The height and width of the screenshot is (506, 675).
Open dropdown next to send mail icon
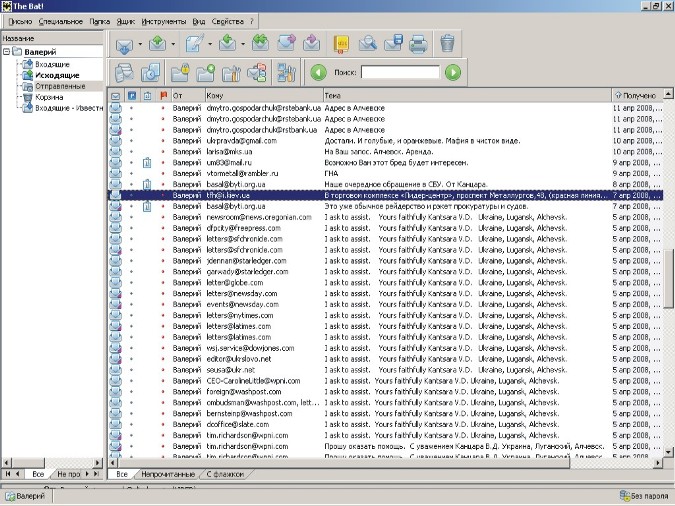coord(173,44)
